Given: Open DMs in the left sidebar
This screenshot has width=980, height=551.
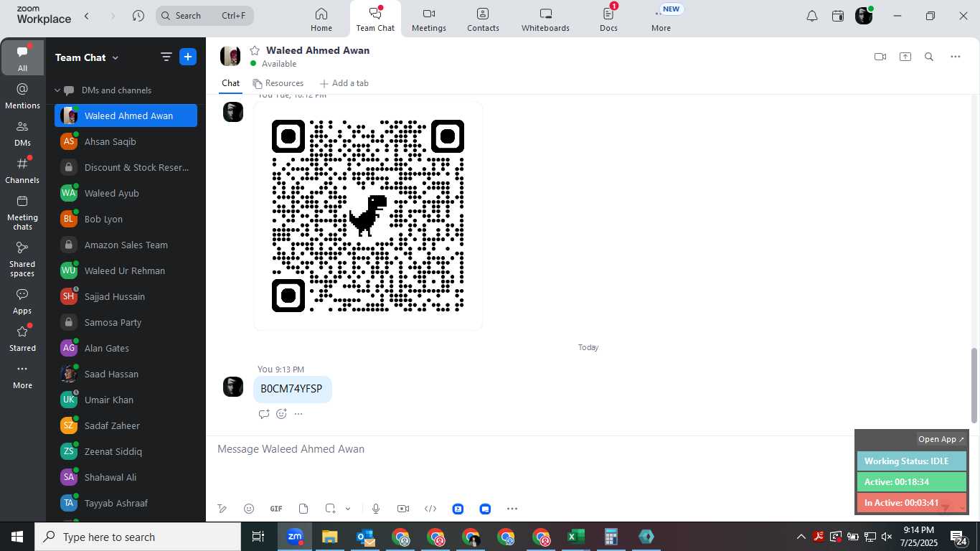Looking at the screenshot, I should [22, 133].
